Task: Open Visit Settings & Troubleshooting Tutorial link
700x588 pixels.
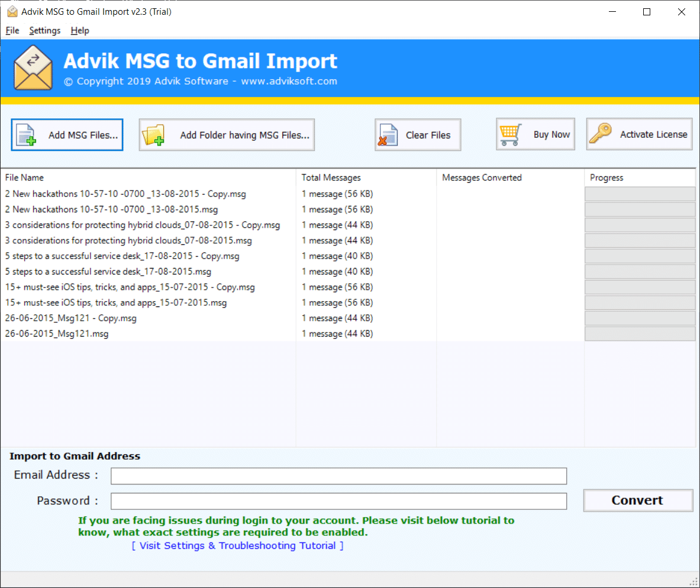Action: 238,545
